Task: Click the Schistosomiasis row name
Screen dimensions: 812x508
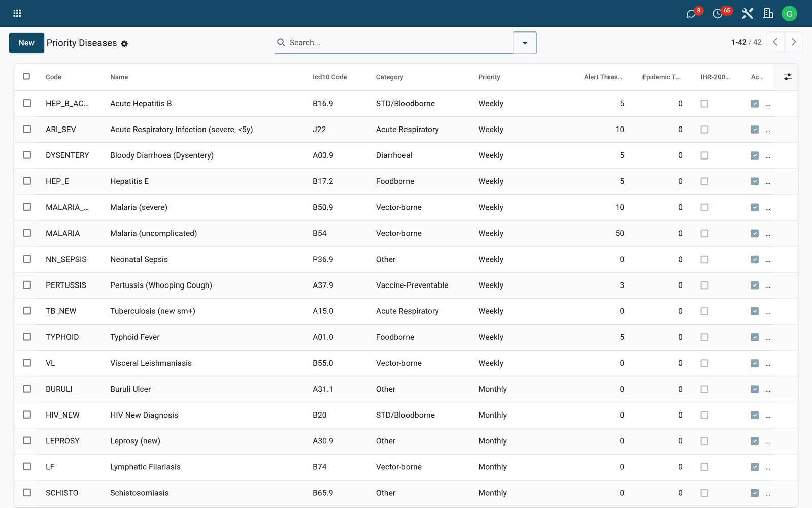Action: coord(140,493)
